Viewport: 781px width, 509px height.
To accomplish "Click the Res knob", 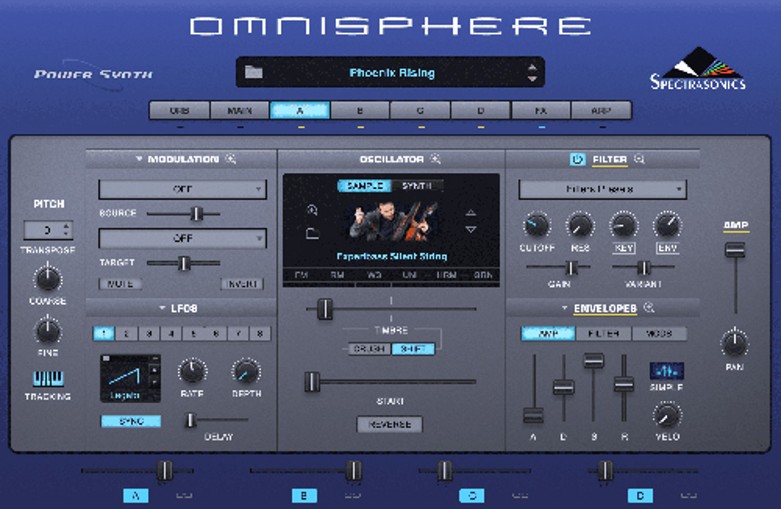I will (580, 226).
